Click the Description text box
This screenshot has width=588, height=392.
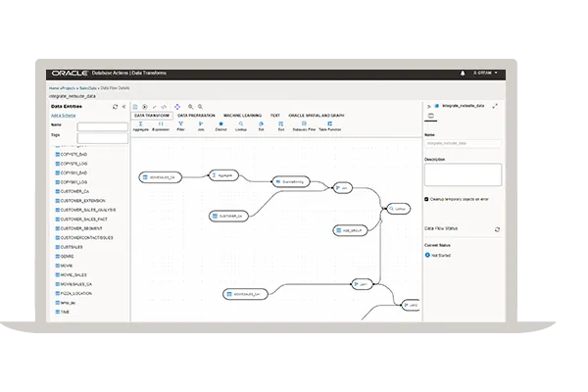pos(462,174)
